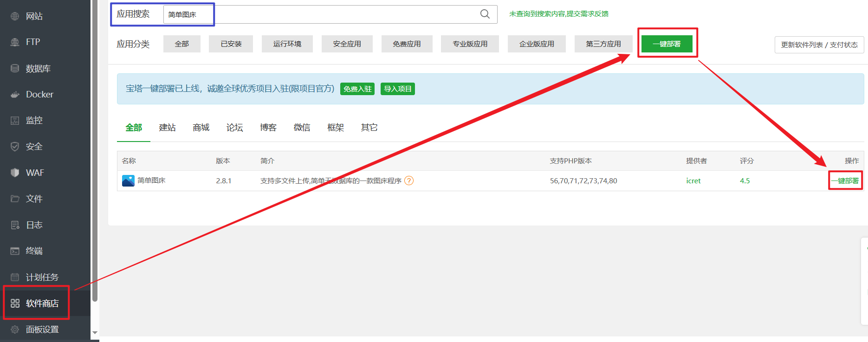Viewport: 868px width, 342px height.
Task: Click the green 一键部署 category button
Action: coord(667,44)
